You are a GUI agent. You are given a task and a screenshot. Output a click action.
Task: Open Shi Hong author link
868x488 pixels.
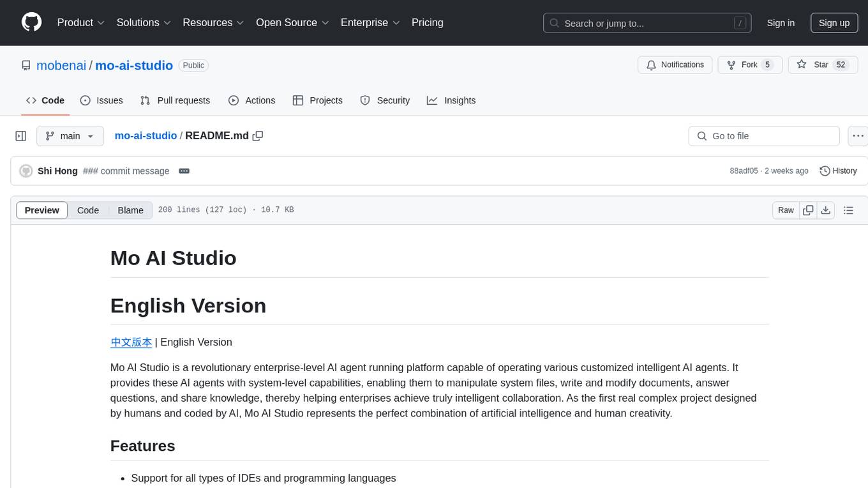click(x=57, y=171)
